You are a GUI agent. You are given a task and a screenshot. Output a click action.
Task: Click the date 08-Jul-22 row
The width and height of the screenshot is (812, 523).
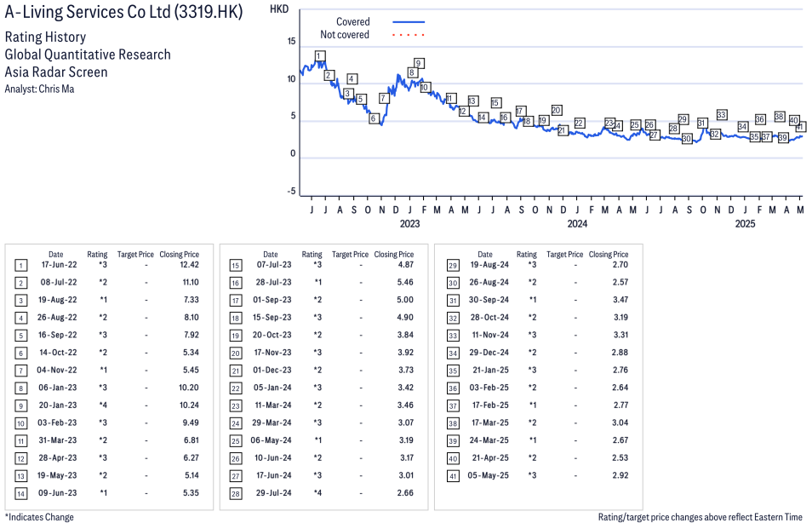(x=59, y=282)
